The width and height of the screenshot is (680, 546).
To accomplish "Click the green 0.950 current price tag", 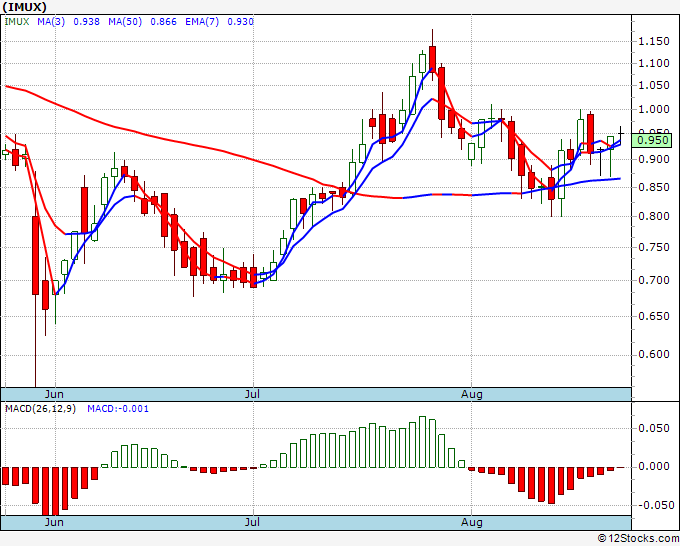I will click(652, 141).
